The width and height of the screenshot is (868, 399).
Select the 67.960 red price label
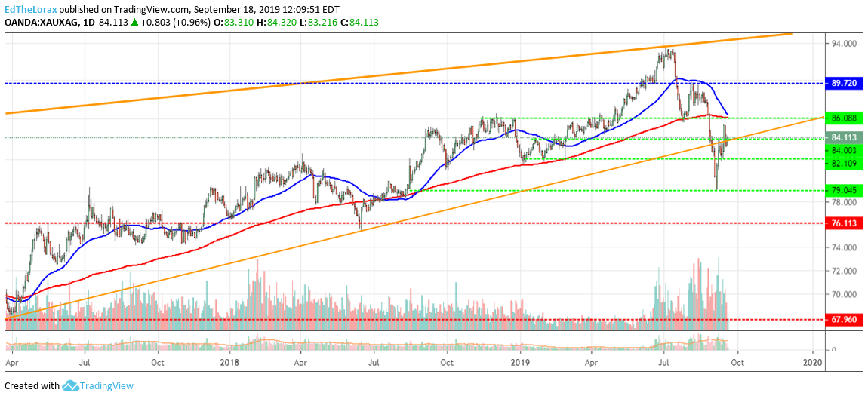pos(844,319)
